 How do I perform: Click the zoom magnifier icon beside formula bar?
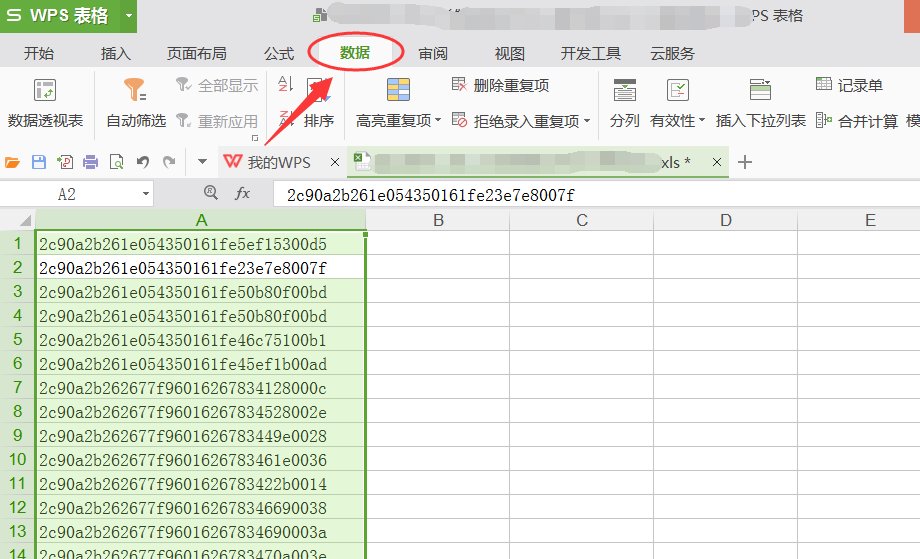point(211,193)
